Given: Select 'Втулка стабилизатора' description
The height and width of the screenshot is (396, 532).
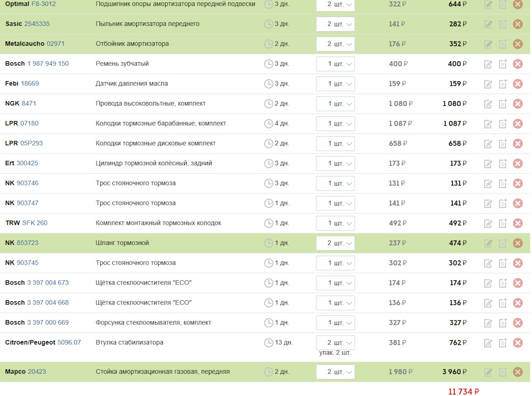Looking at the screenshot, I should click(129, 342).
